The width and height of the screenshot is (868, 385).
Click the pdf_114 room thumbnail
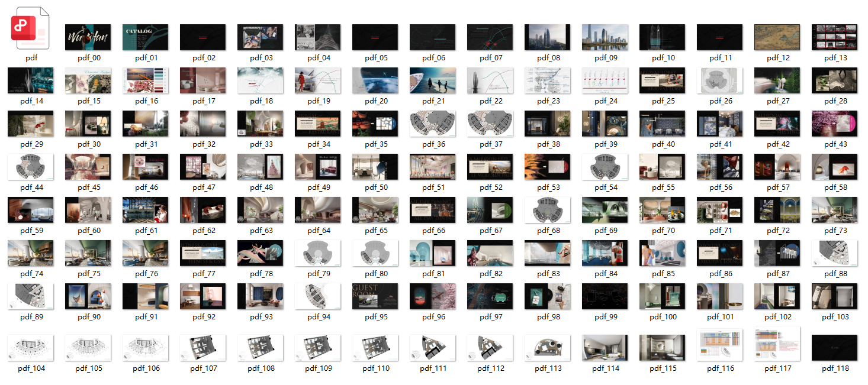point(605,348)
